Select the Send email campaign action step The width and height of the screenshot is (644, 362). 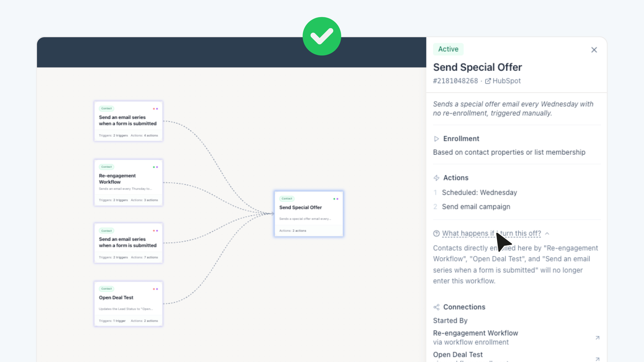click(476, 207)
